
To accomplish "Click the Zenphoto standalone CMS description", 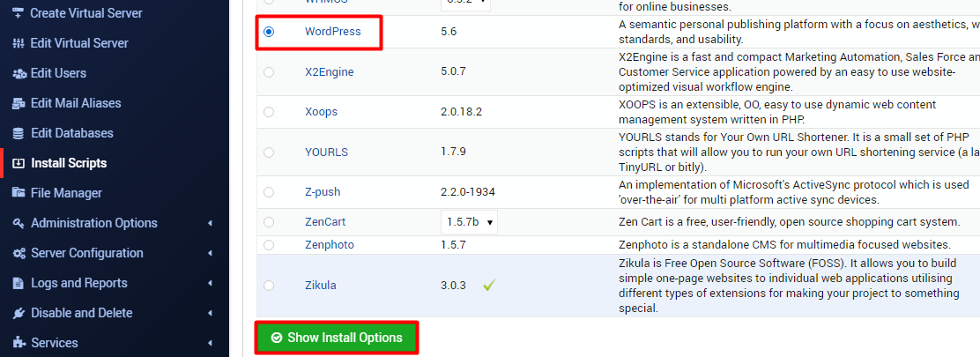I will point(785,244).
